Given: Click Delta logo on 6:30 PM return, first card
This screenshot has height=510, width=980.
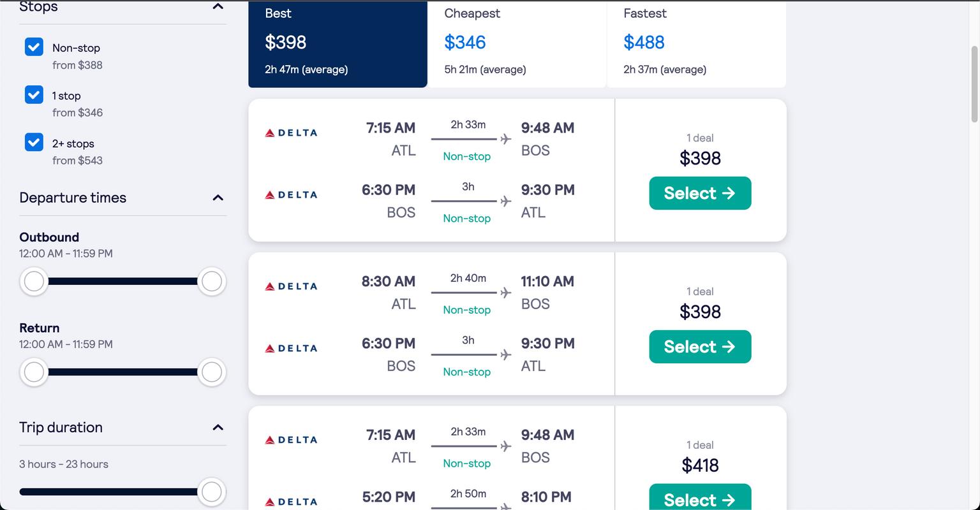Looking at the screenshot, I should [291, 194].
